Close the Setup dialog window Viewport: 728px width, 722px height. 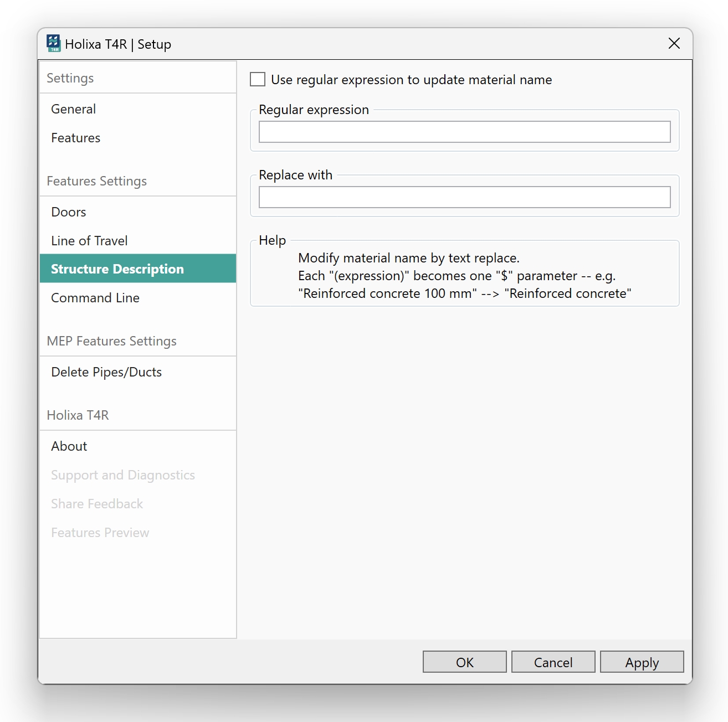[x=674, y=44]
